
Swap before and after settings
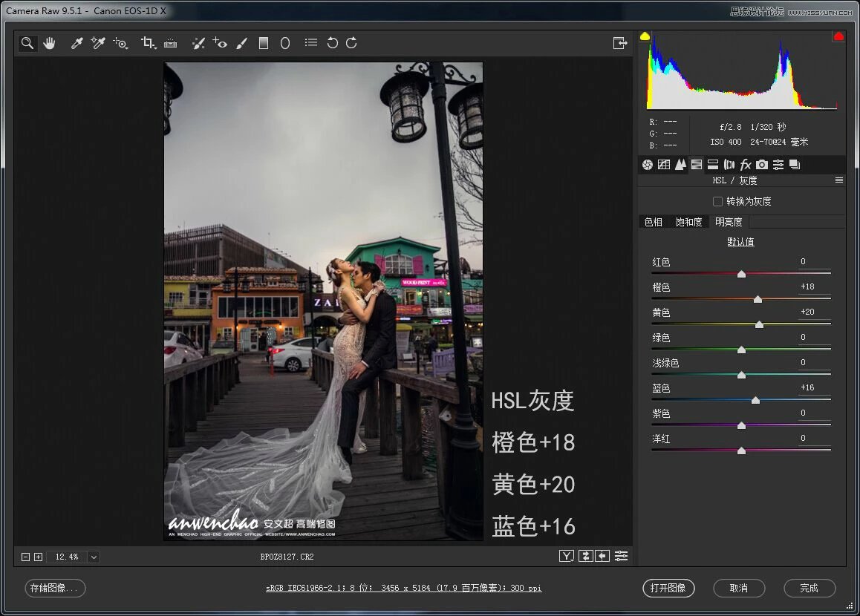(x=586, y=557)
